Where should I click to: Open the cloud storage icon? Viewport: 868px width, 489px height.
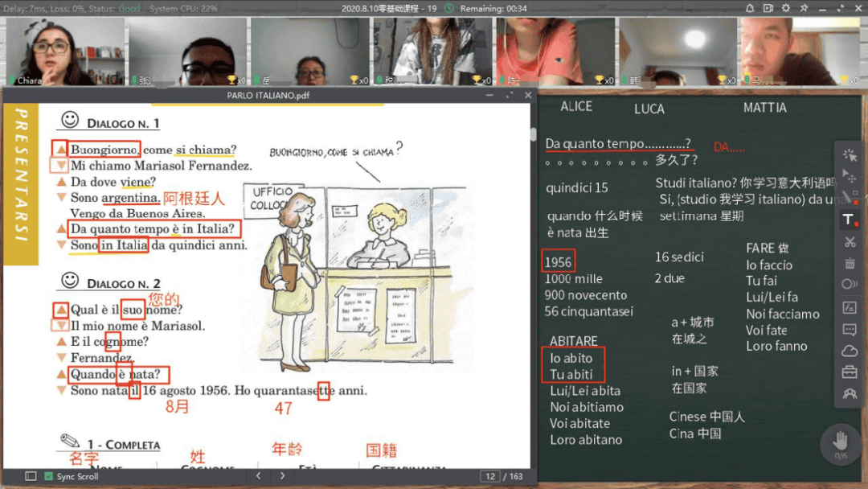tap(850, 351)
